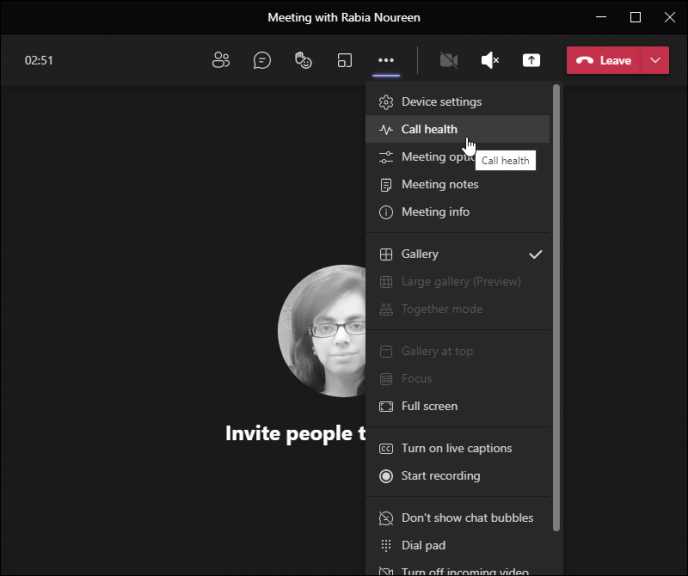This screenshot has height=576, width=688.
Task: Click the chat bubbles crossed icon
Action: [x=386, y=518]
